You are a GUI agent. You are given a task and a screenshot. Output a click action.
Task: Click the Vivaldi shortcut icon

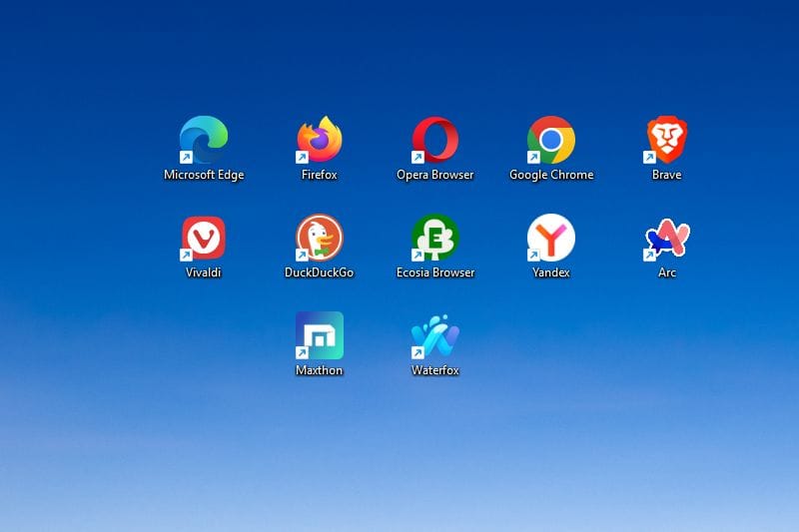click(x=204, y=238)
